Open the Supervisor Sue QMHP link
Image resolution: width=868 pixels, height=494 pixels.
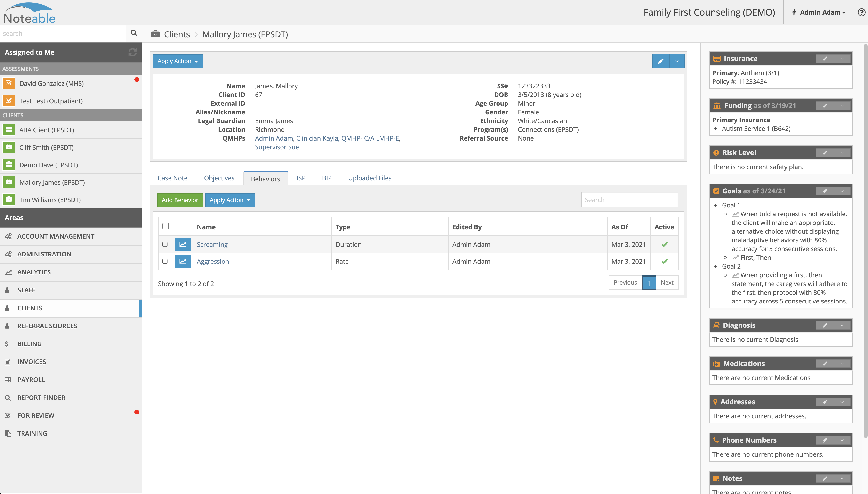[277, 147]
